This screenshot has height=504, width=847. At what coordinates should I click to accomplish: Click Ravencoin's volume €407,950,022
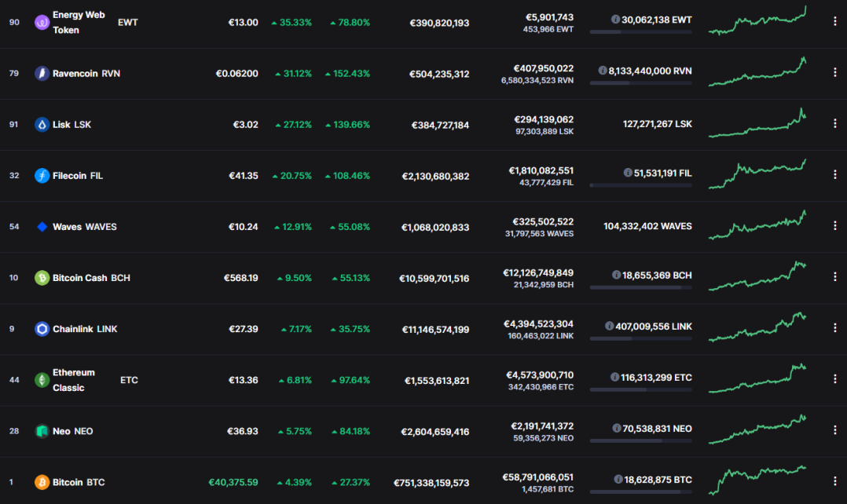(544, 68)
